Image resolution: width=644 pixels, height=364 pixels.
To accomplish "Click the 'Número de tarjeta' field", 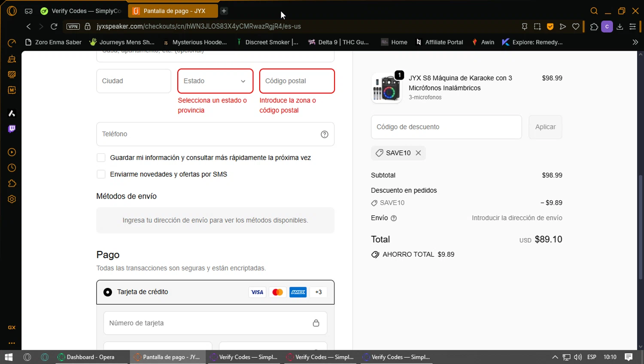I will 215,323.
